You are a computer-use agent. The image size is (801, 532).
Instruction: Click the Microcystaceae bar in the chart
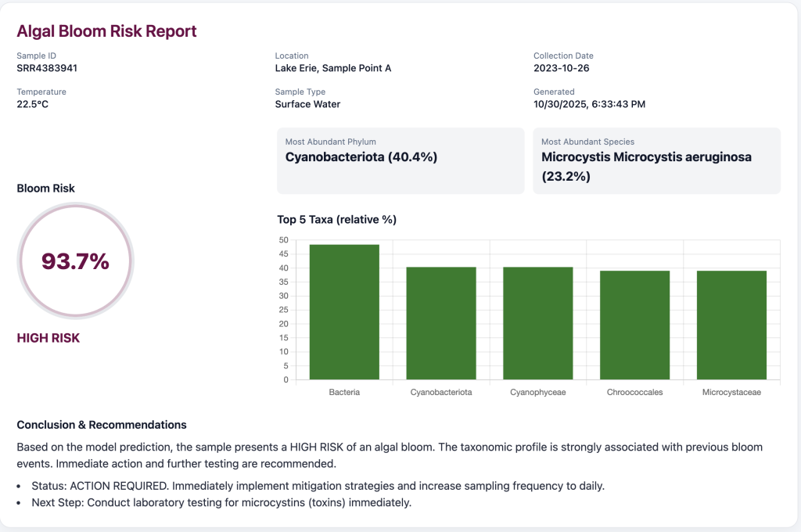(x=731, y=325)
